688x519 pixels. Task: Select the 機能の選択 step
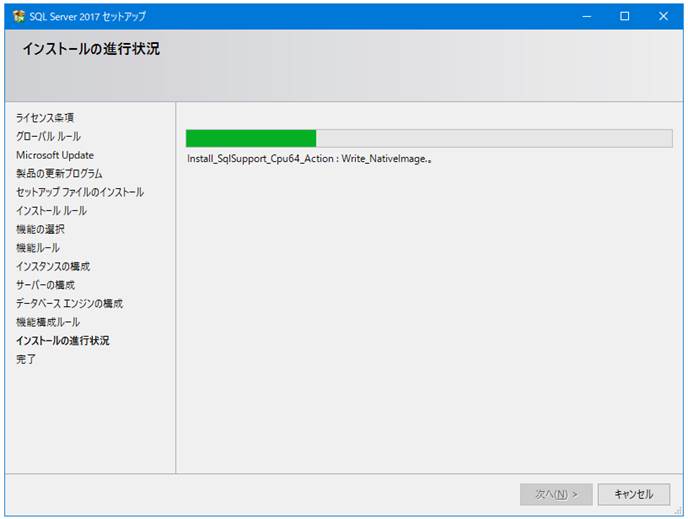coord(40,229)
